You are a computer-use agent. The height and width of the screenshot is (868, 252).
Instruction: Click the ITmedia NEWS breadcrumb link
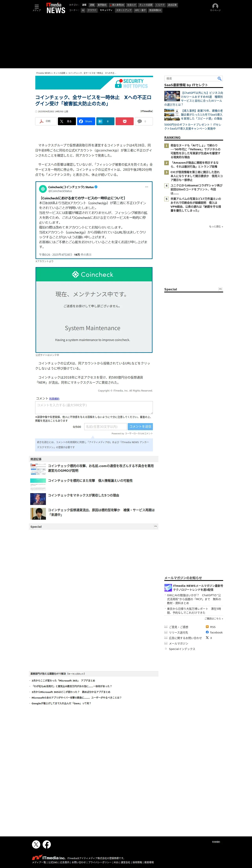pos(43,73)
